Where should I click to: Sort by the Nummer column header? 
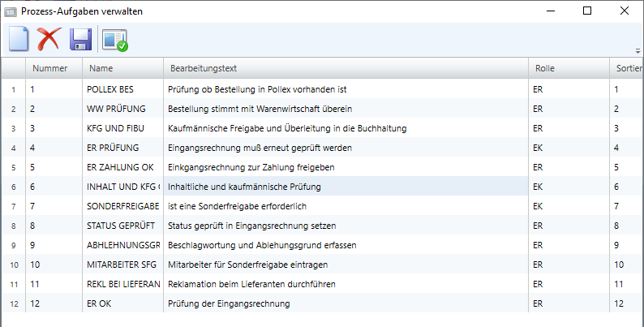coord(49,68)
